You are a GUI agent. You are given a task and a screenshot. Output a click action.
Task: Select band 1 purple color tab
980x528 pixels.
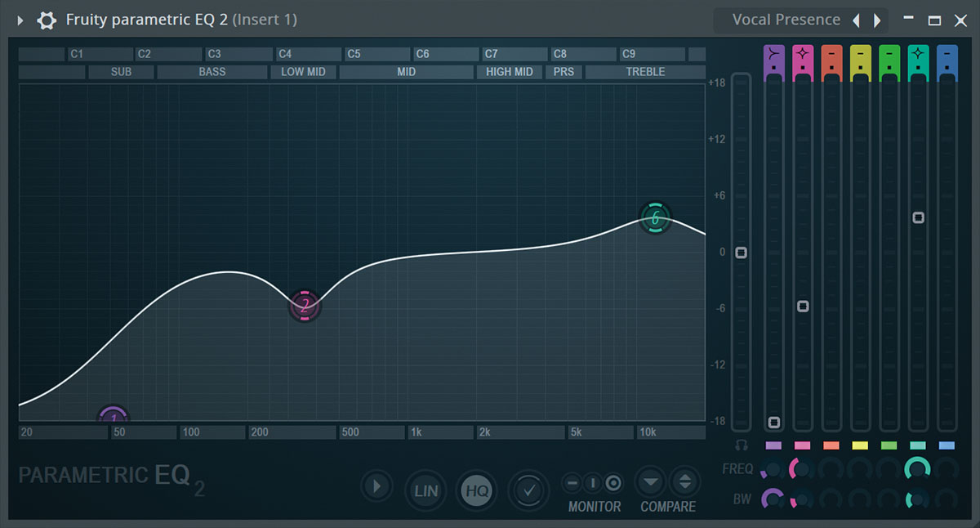point(774,445)
